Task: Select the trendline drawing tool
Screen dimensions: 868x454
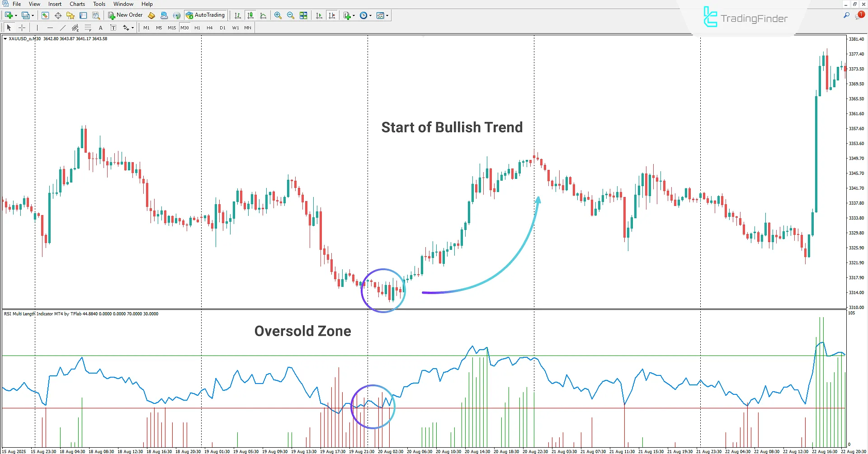Action: click(63, 28)
